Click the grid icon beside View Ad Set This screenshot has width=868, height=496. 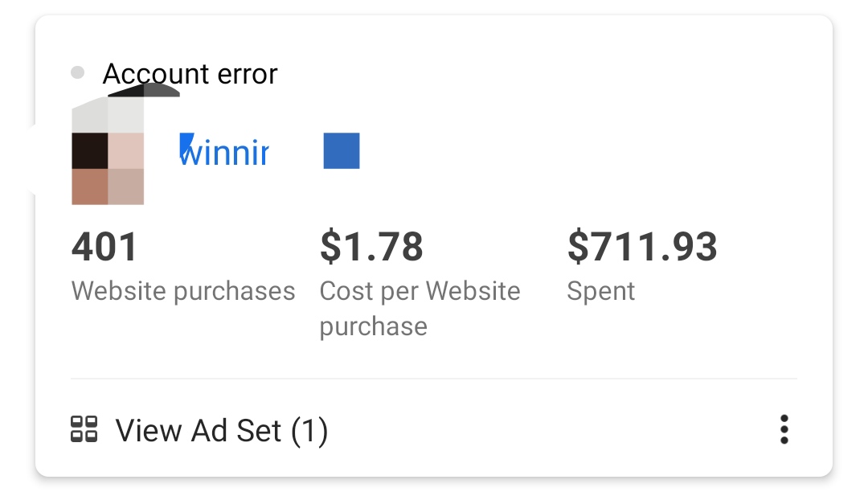[x=84, y=429]
